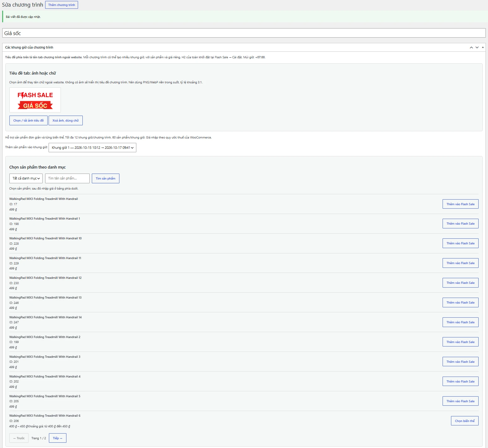Click the heading 'Chọn sản phẩm theo danh mục'
Viewport: 488px width, 448px height.
pyautogui.click(x=37, y=167)
